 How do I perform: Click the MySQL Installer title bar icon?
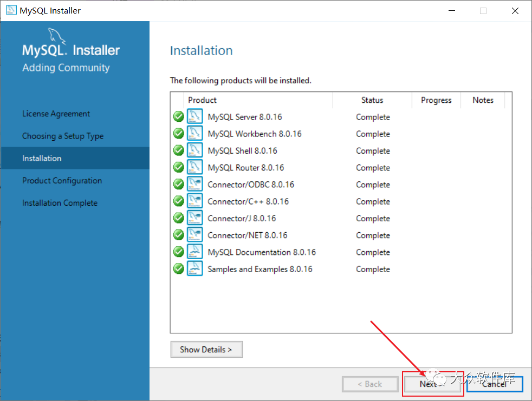click(x=11, y=10)
